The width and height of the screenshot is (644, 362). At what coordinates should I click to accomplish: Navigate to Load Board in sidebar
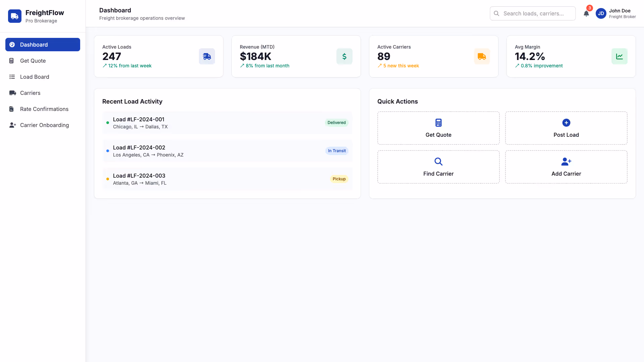click(35, 77)
